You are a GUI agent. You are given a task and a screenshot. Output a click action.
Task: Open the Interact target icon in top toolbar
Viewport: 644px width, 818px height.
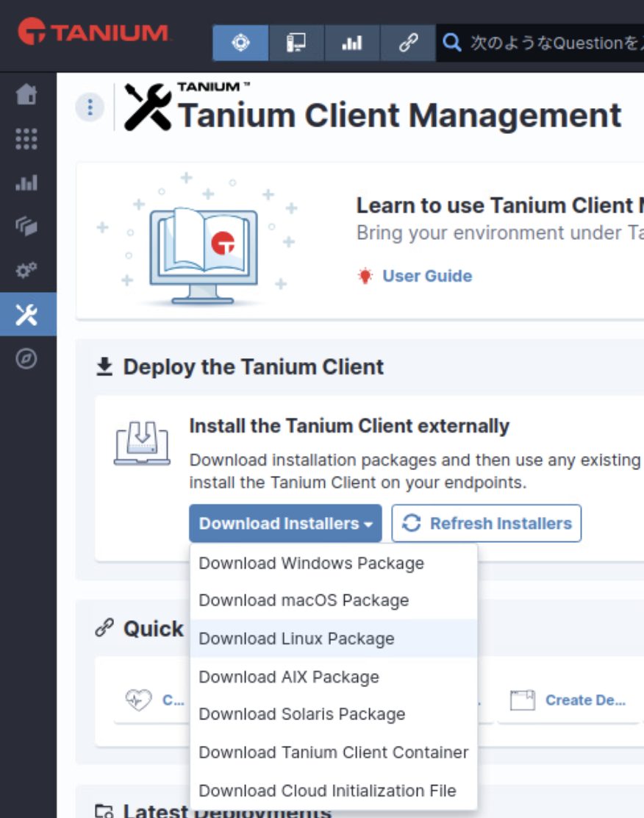[240, 42]
